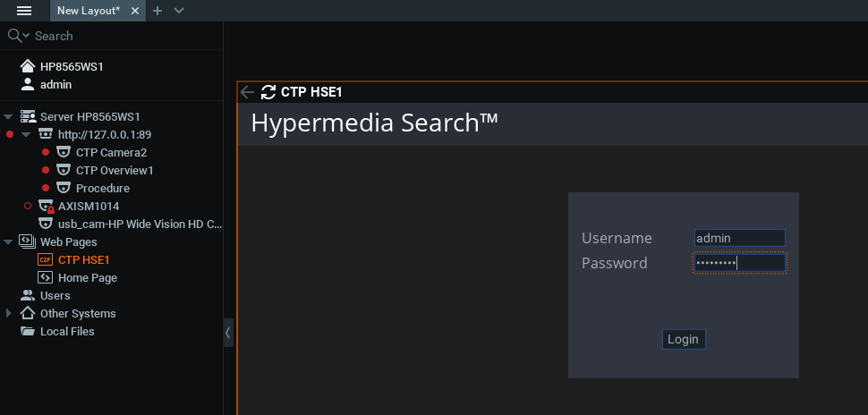Open the main hamburger menu
The height and width of the screenshot is (415, 868).
[24, 11]
